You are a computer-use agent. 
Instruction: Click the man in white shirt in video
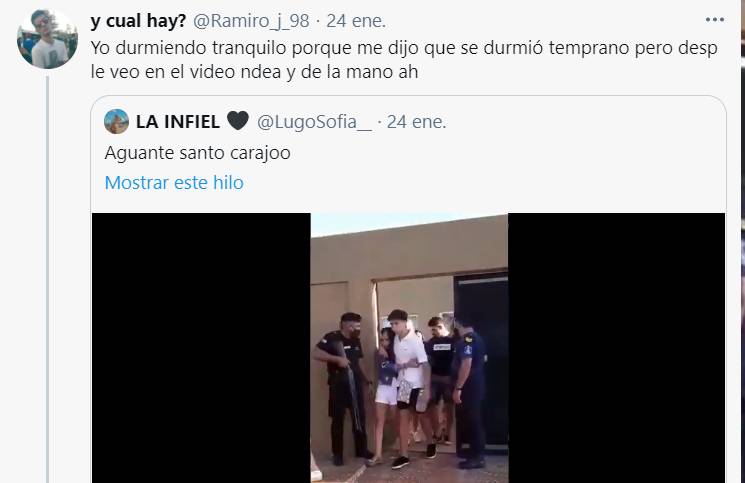[x=410, y=387]
